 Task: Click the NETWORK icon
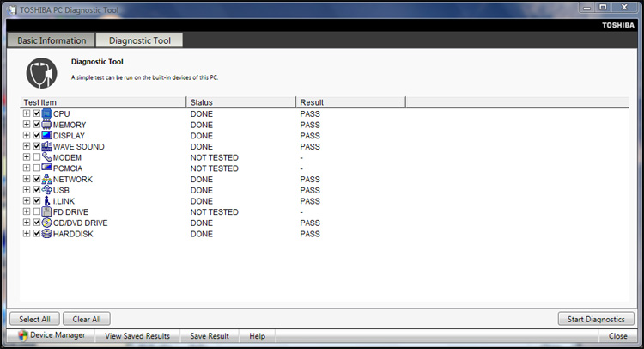47,179
